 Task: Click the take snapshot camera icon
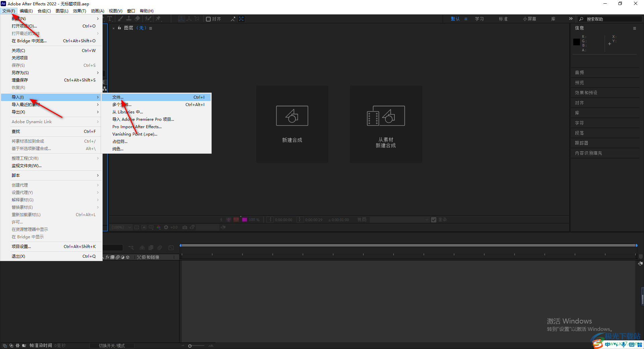185,228
